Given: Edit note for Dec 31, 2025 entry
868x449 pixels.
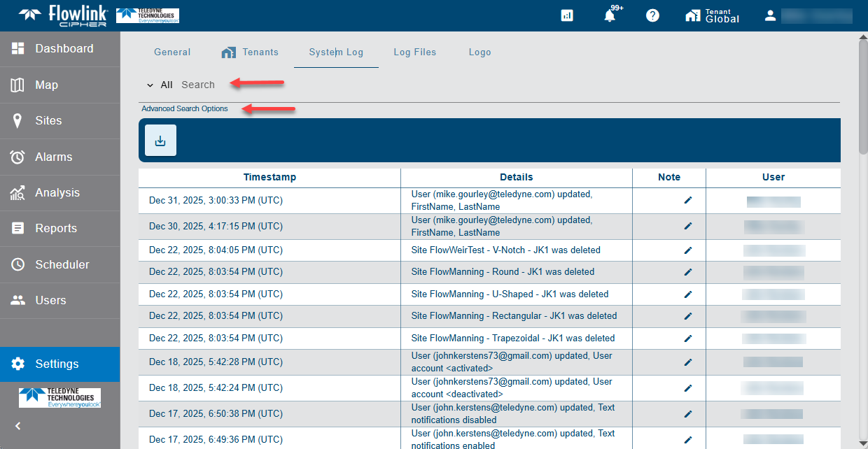Looking at the screenshot, I should [687, 201].
